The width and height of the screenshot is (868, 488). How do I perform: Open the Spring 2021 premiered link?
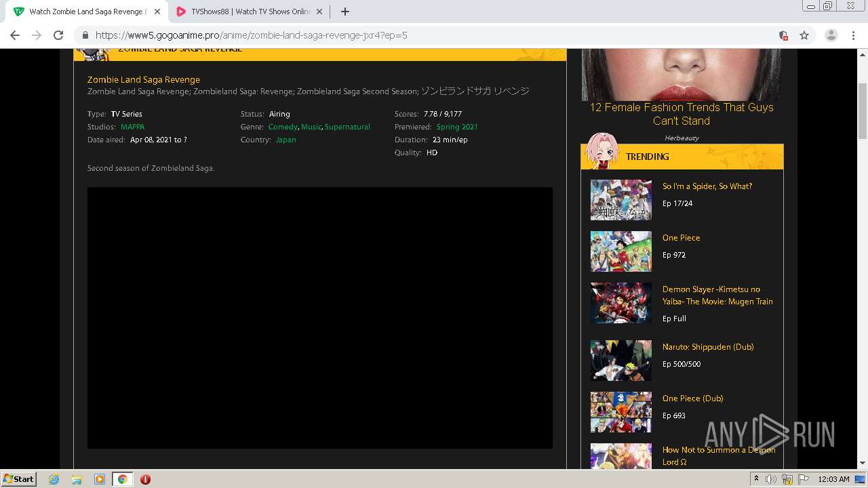tap(457, 127)
